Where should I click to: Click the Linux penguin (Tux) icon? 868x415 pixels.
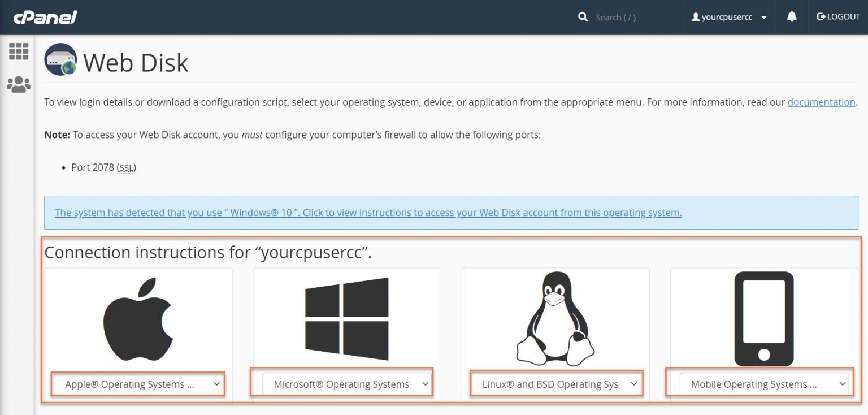(555, 317)
